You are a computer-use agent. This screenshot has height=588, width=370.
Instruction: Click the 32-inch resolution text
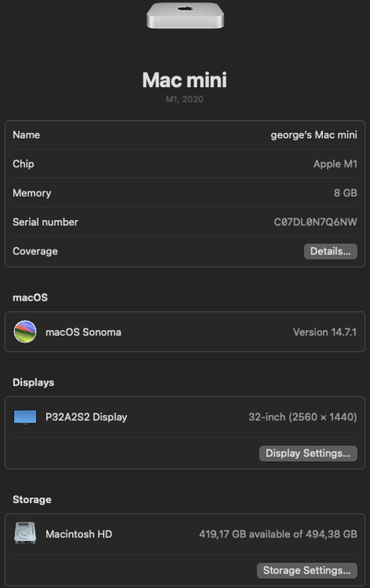click(x=303, y=417)
